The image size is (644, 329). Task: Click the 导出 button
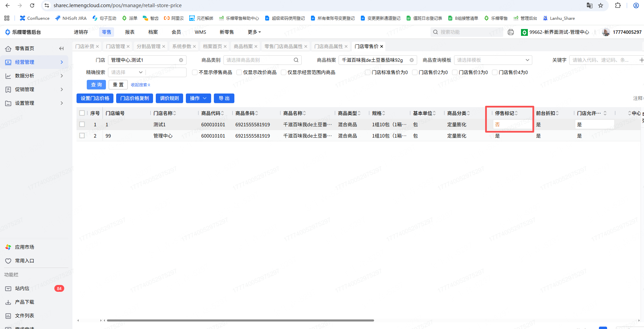224,98
